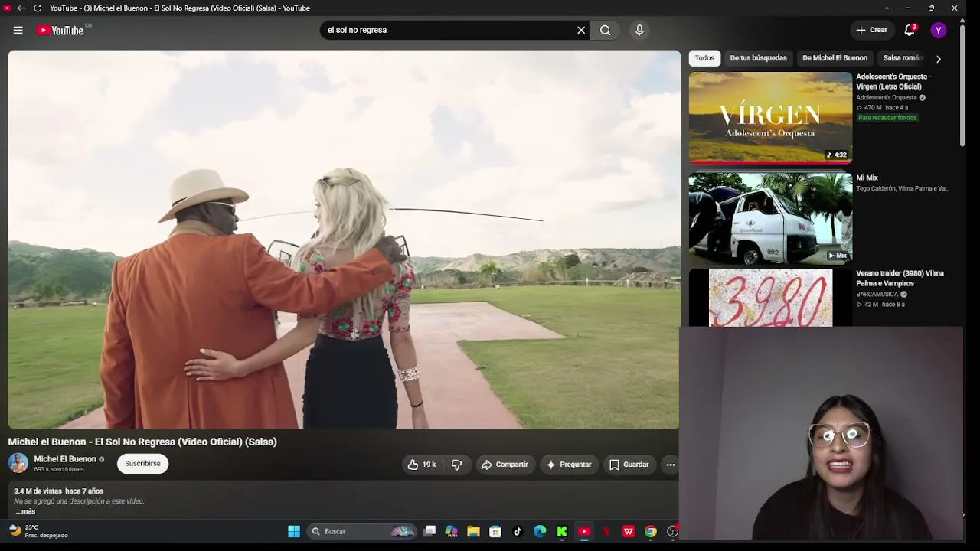The height and width of the screenshot is (551, 980).
Task: Start voice search with the microphone
Action: [x=639, y=30]
